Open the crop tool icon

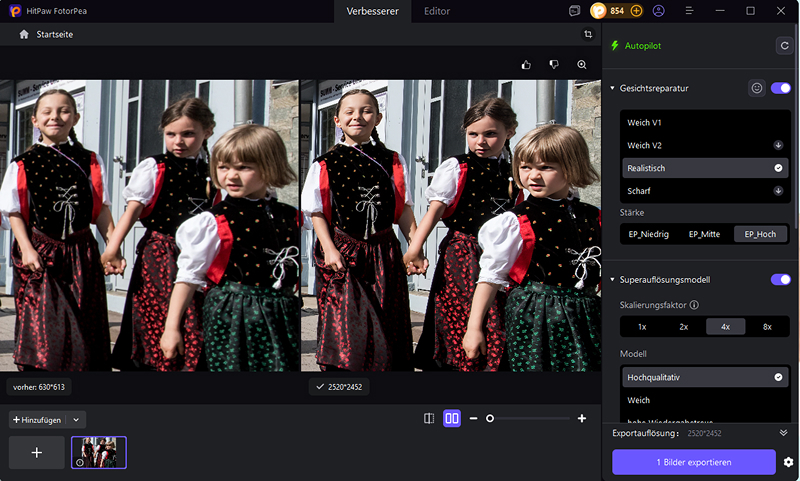pos(588,34)
